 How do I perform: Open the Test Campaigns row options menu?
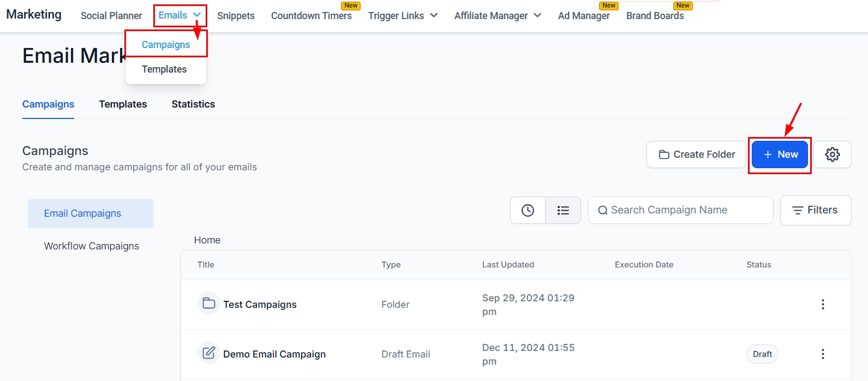coord(823,305)
